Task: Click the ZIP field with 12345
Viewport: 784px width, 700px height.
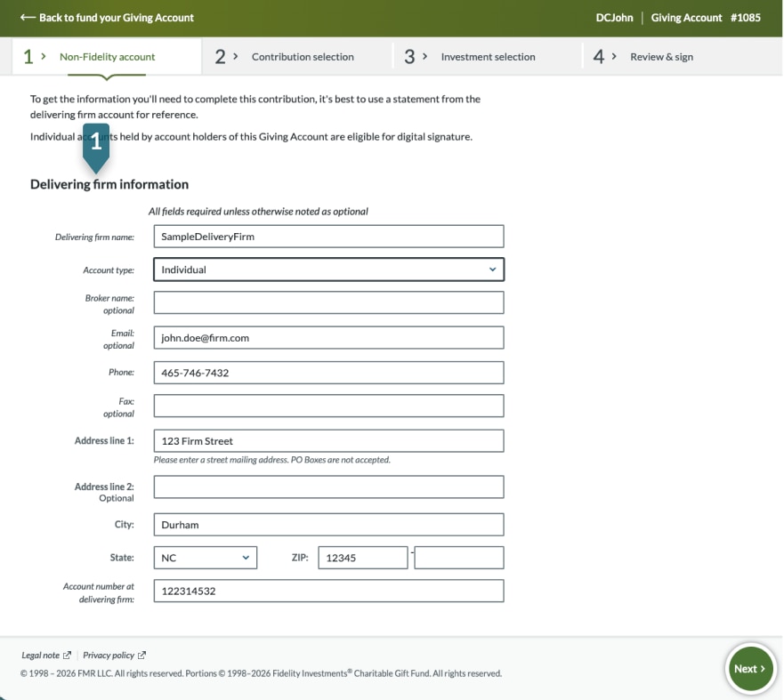Action: click(363, 558)
